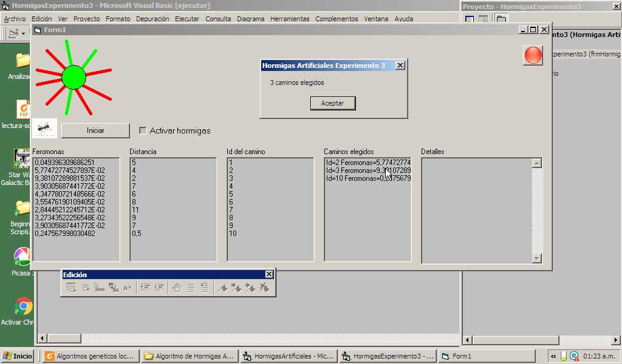Open the Proyecto menu
This screenshot has width=622, height=364.
86,19
